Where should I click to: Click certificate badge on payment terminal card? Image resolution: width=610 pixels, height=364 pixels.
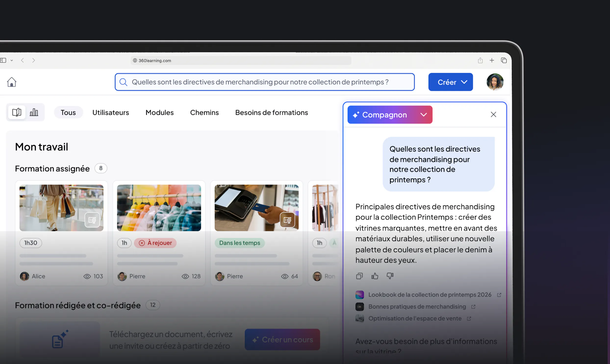coord(287,220)
